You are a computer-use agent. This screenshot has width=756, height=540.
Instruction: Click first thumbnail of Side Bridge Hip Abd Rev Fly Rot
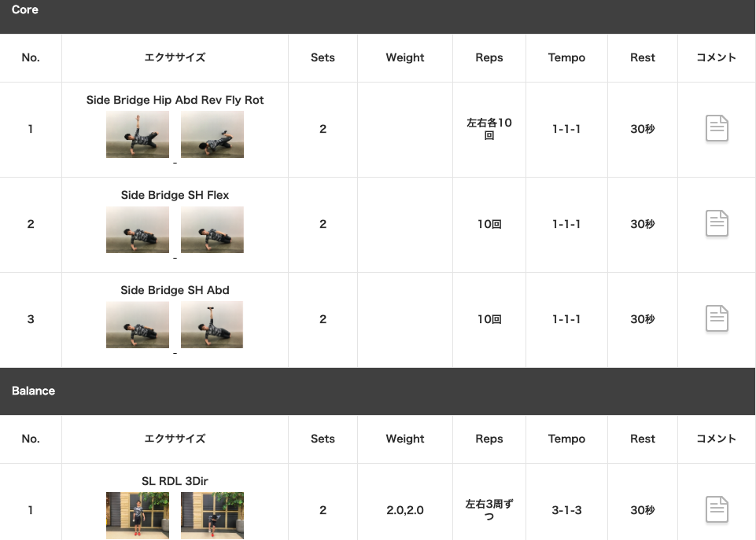pyautogui.click(x=138, y=134)
